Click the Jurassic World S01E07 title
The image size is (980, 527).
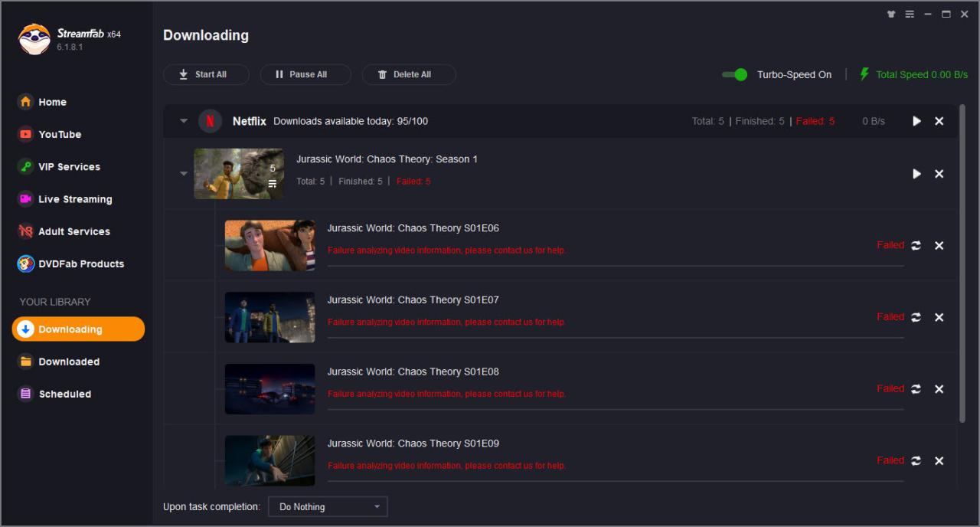click(x=413, y=300)
